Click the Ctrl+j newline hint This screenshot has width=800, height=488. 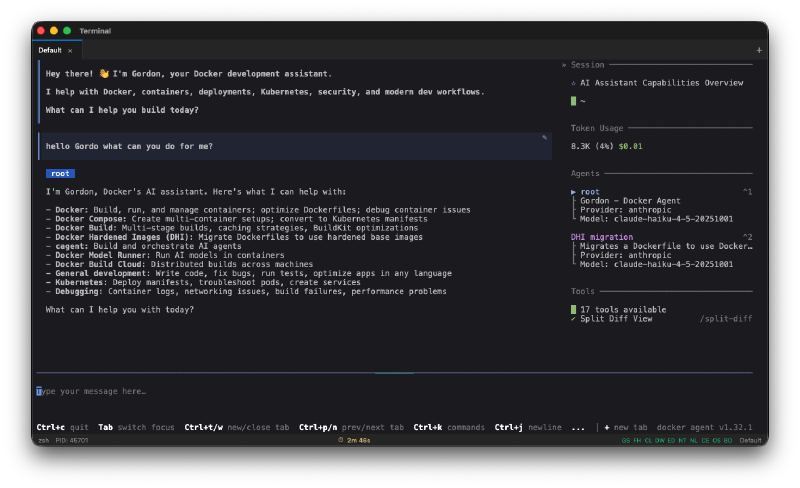click(x=528, y=427)
